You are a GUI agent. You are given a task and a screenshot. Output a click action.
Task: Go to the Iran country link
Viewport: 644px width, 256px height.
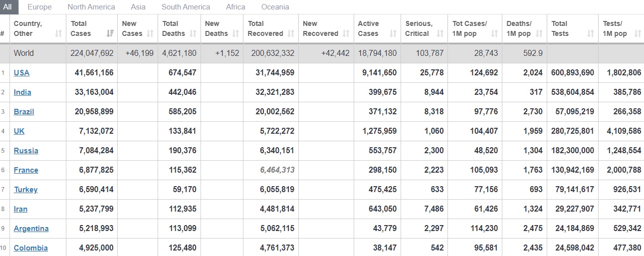click(x=20, y=209)
